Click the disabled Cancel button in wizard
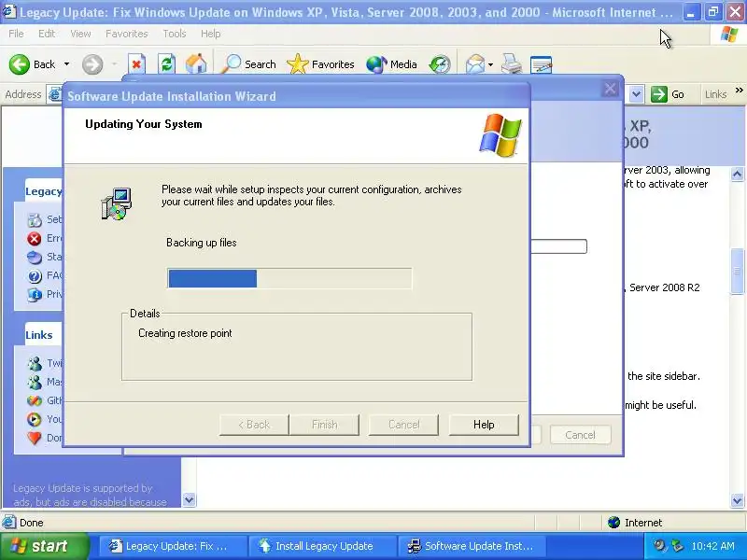 click(x=403, y=425)
